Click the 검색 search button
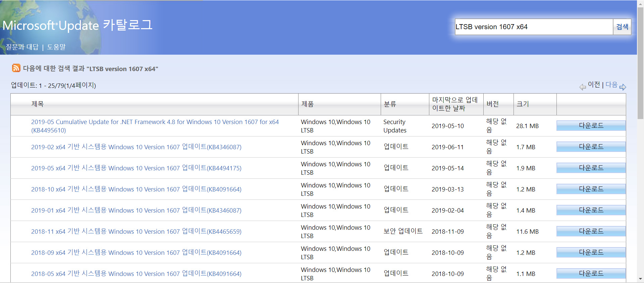 622,27
